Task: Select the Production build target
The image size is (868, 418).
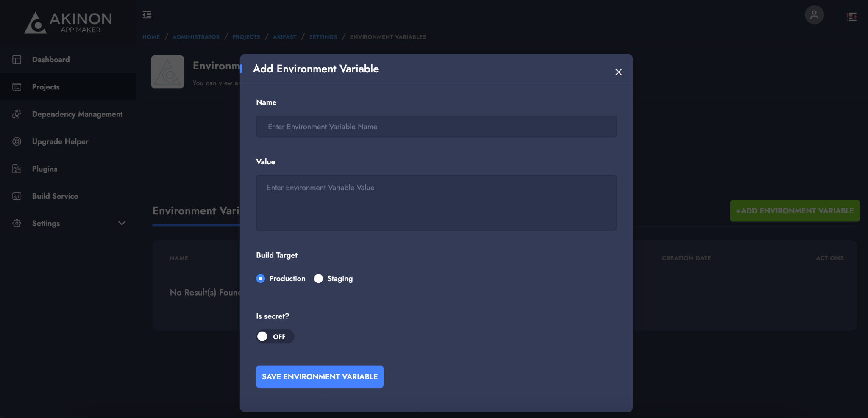Action: 261,279
